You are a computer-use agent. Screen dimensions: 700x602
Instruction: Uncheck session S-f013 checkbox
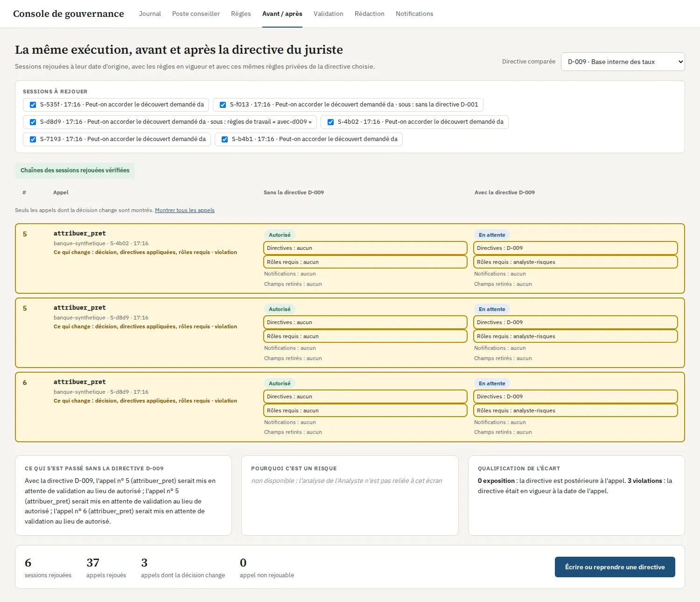(223, 105)
